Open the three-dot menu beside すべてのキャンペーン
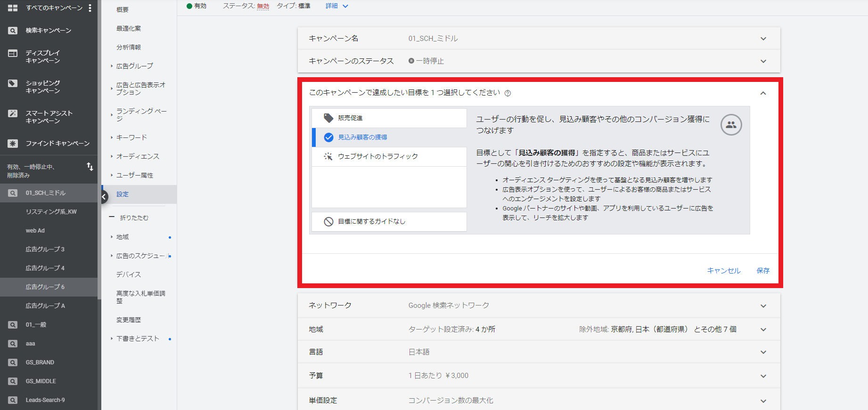This screenshot has width=868, height=410. tap(90, 8)
